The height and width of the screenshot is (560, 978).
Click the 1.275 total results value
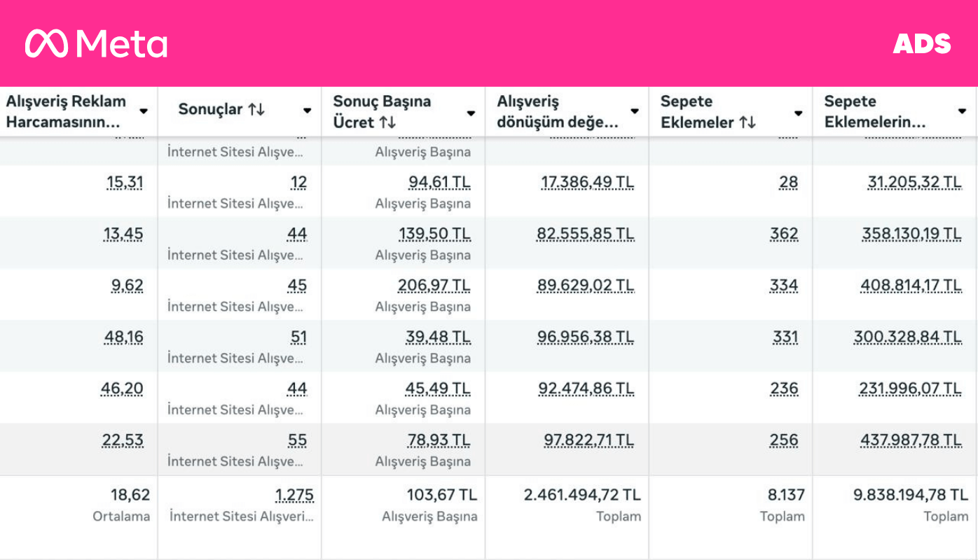point(294,496)
